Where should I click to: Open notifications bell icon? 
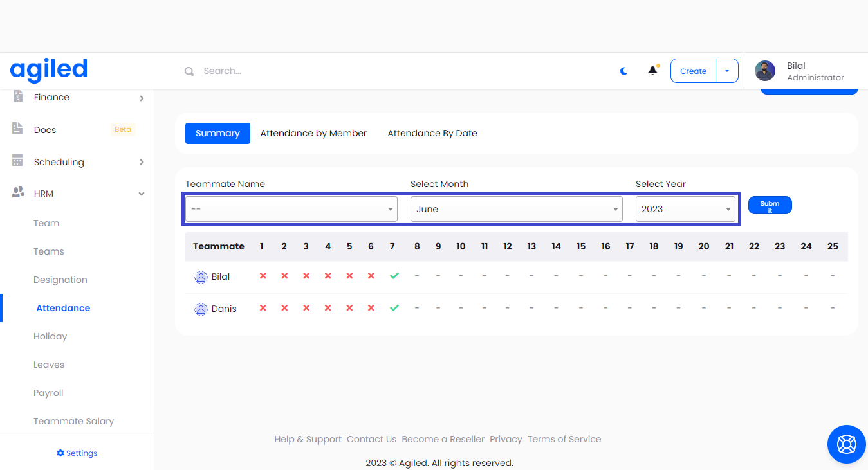pyautogui.click(x=652, y=71)
